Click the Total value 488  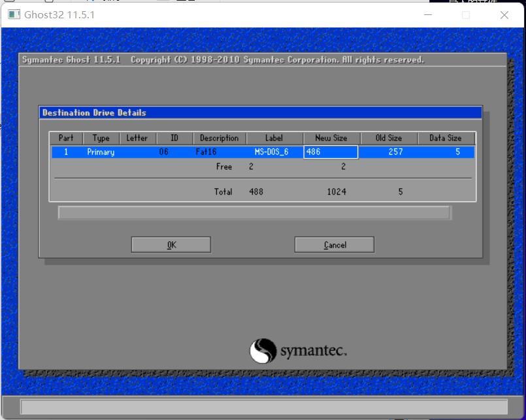(256, 192)
